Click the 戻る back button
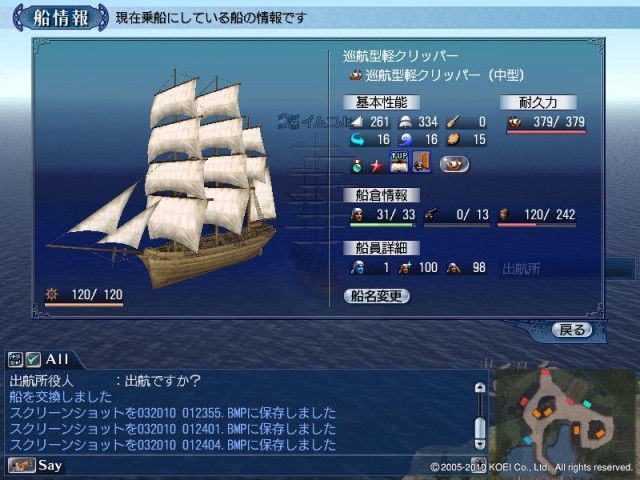Image resolution: width=640 pixels, height=480 pixels. pyautogui.click(x=572, y=330)
